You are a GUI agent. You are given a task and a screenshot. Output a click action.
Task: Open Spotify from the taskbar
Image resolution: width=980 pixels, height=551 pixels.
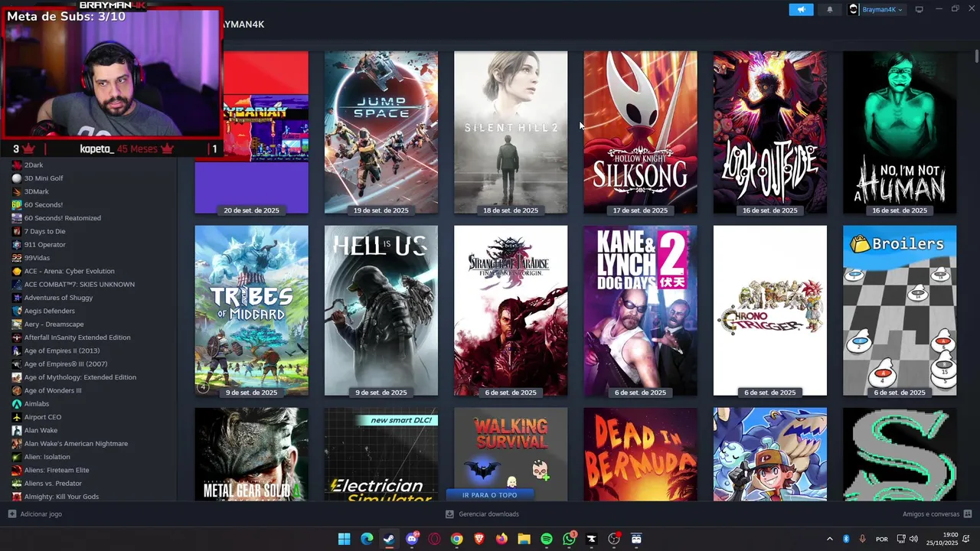coord(547,539)
